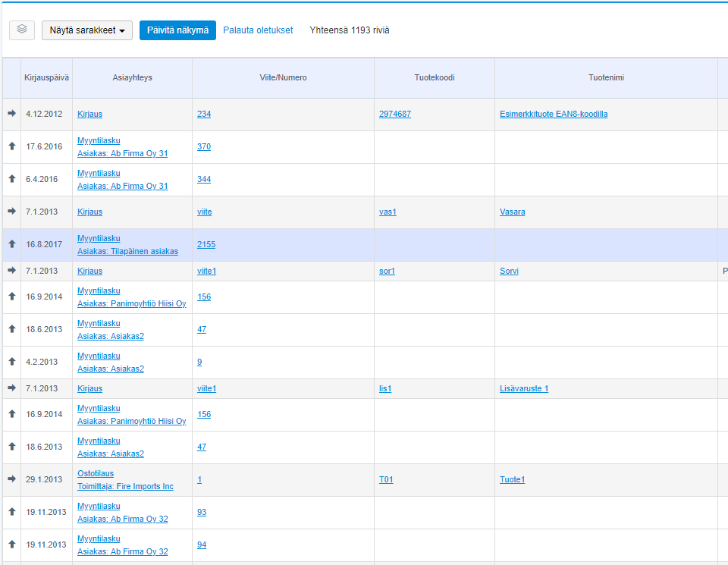
Task: Open the Ostotilaus link
Action: [96, 473]
